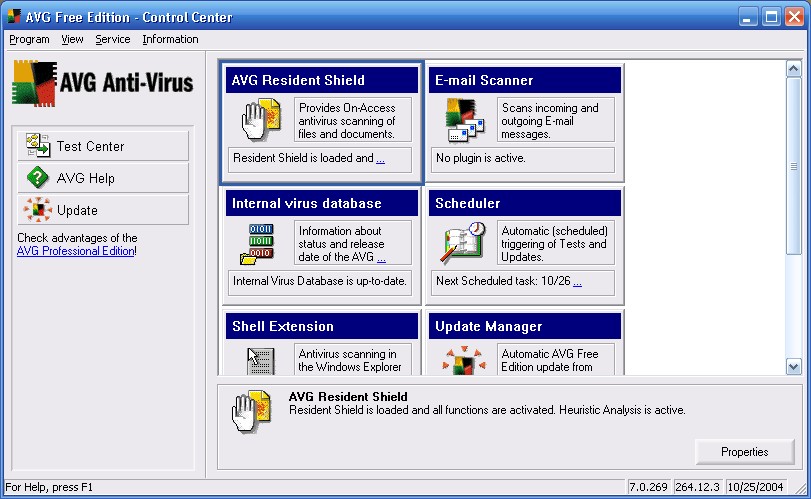The image size is (811, 499).
Task: Click version 7.0.269 in status bar
Action: coord(648,487)
